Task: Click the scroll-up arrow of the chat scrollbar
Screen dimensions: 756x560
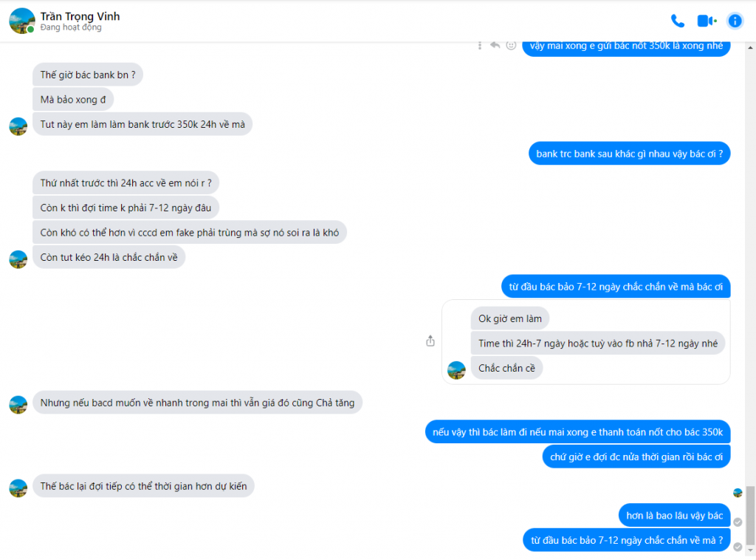Action: [750, 47]
